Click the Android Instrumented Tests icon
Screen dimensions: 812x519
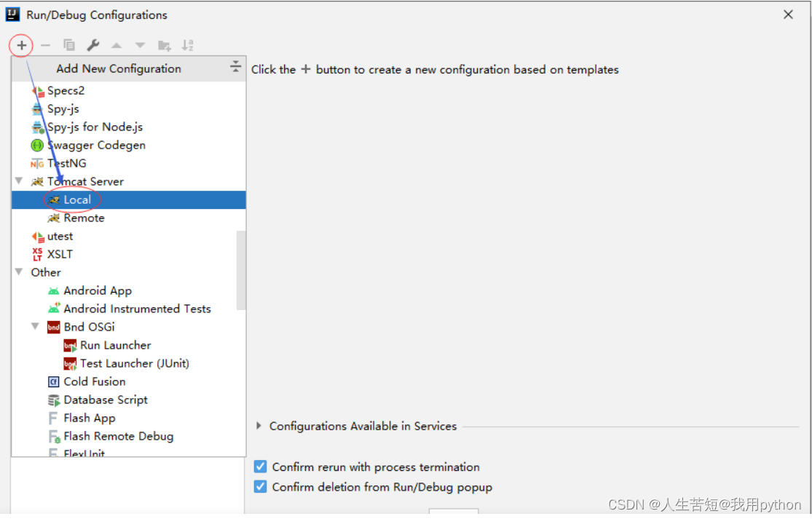pyautogui.click(x=54, y=309)
